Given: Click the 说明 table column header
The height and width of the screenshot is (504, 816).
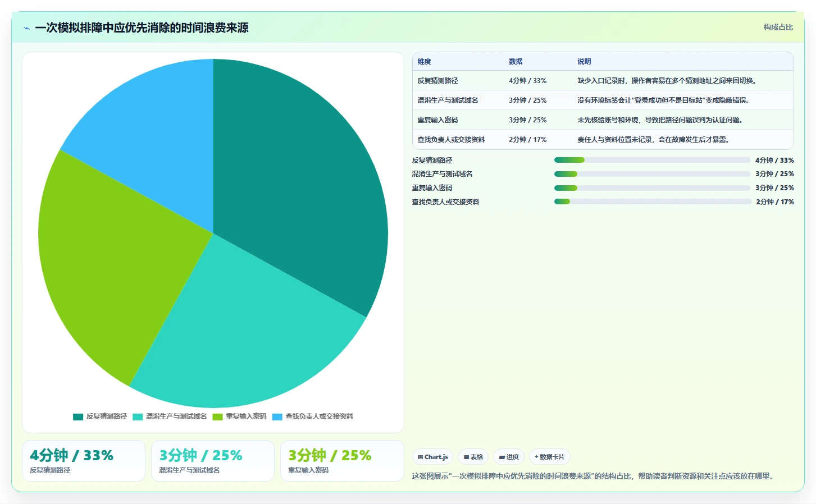Looking at the screenshot, I should pyautogui.click(x=584, y=62).
